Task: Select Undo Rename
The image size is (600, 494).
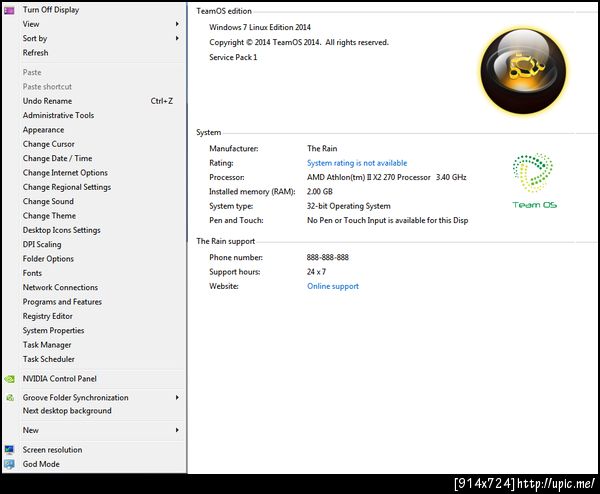Action: coord(47,101)
